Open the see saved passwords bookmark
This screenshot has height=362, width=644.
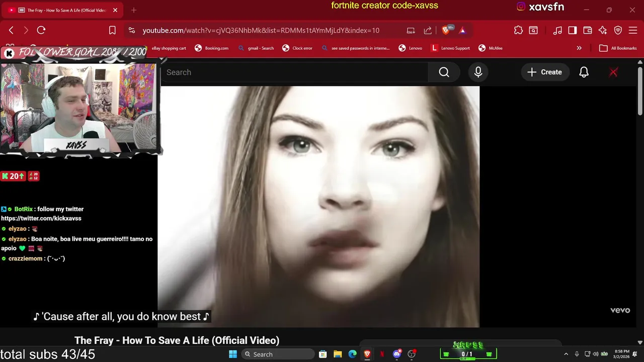pyautogui.click(x=356, y=48)
